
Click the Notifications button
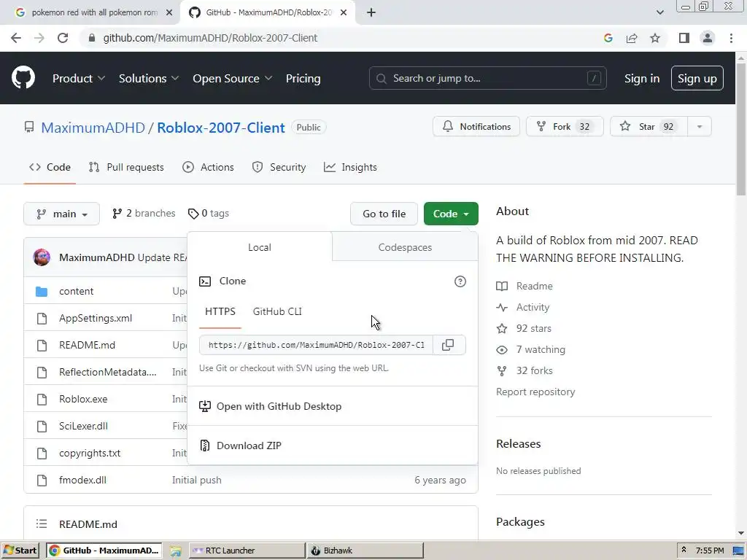476,127
